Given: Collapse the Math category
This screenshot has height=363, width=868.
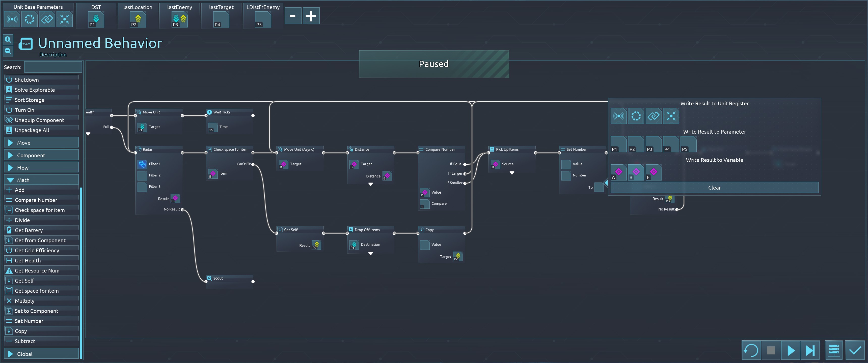Looking at the screenshot, I should 41,180.
